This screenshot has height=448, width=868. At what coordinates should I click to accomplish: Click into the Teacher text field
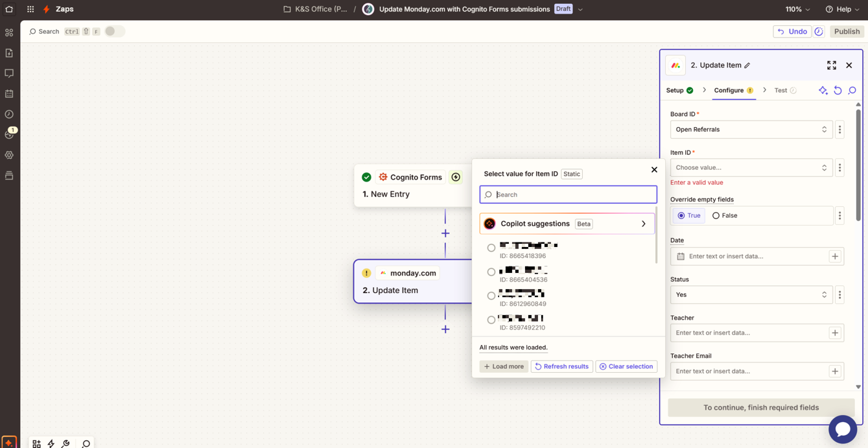(x=749, y=333)
